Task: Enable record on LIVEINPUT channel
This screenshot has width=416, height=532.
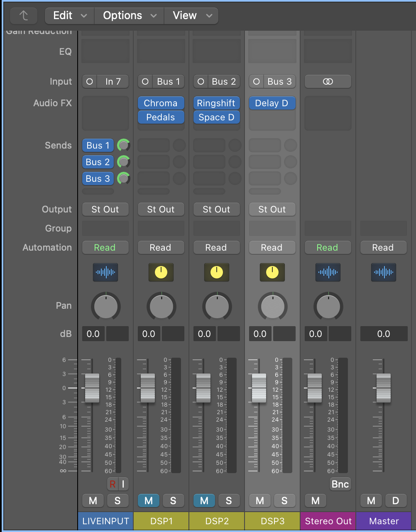Action: pos(113,484)
